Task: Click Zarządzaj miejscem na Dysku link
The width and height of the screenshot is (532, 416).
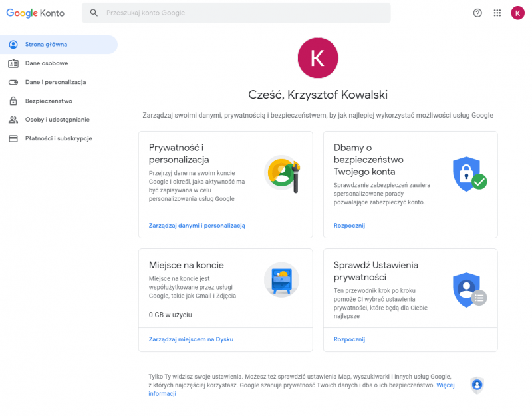Action: (191, 339)
